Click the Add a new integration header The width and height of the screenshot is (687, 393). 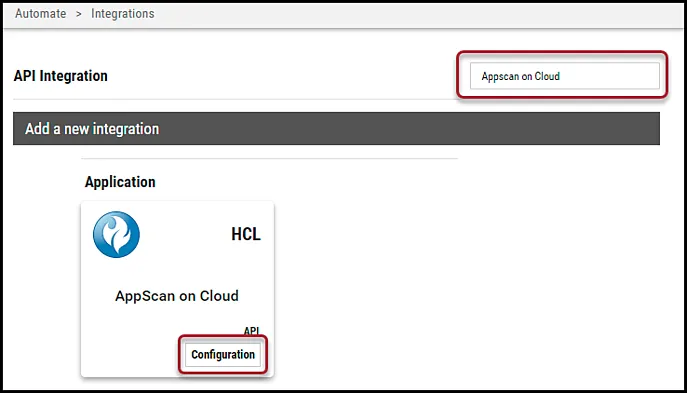336,128
